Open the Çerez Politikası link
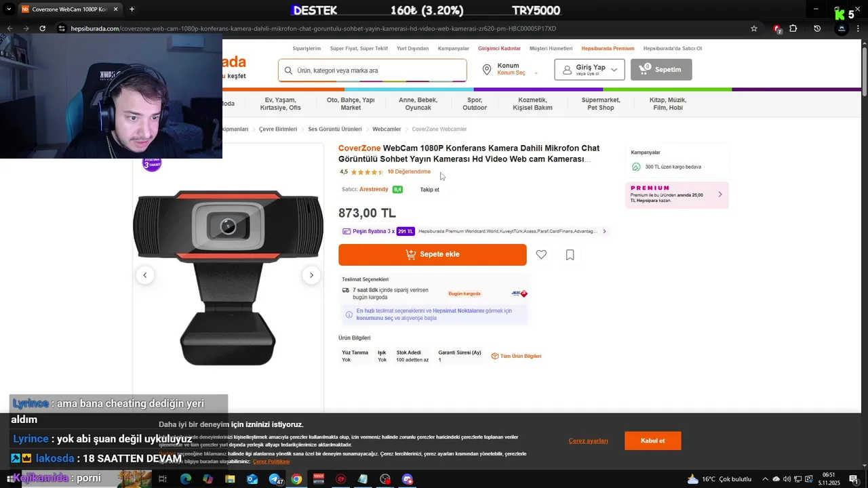The width and height of the screenshot is (868, 488). tap(271, 462)
